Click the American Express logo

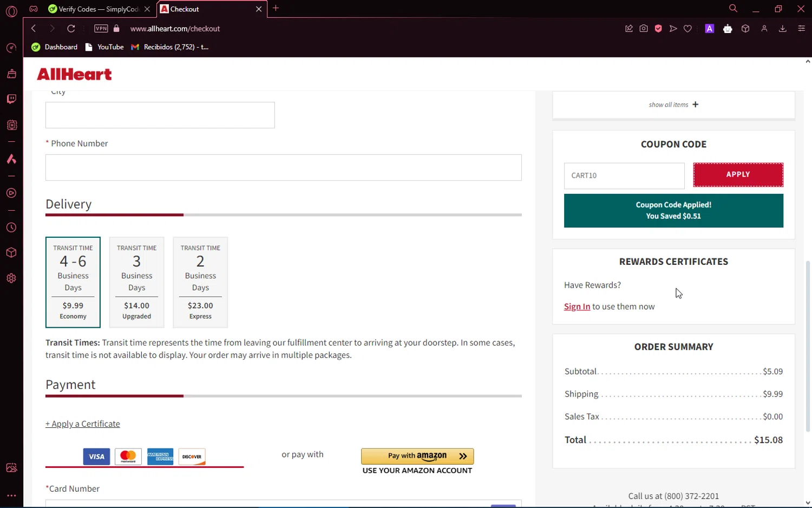160,457
